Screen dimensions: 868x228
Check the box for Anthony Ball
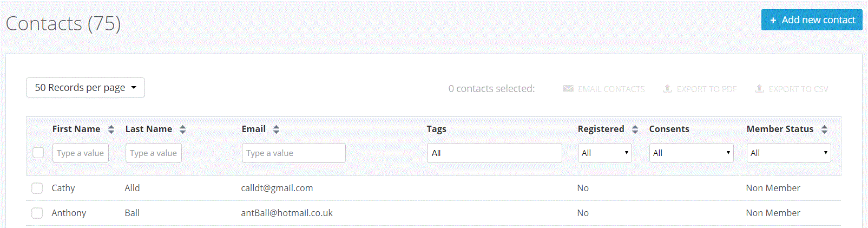(x=37, y=213)
